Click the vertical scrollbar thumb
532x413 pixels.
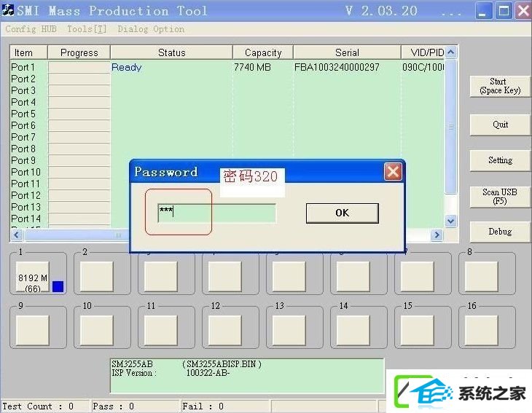(x=450, y=127)
